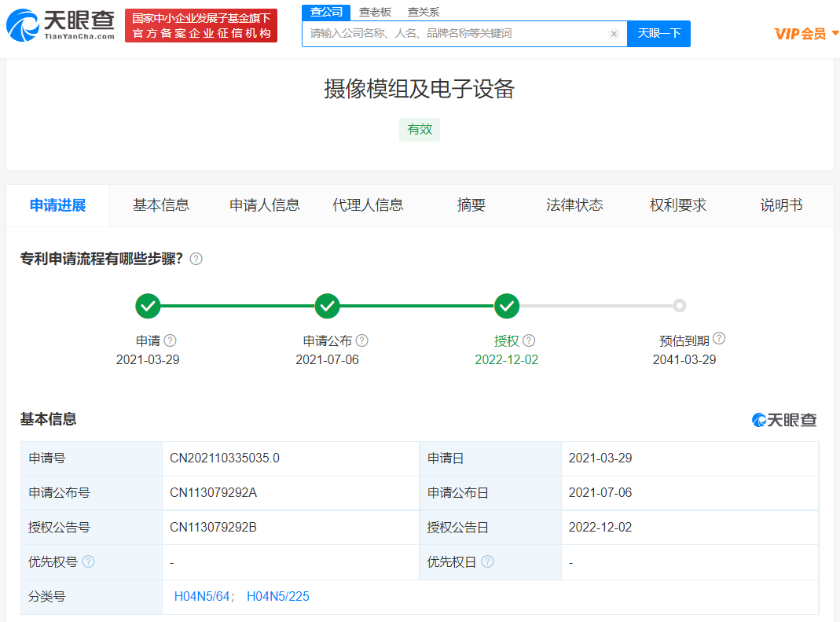This screenshot has height=622, width=840.
Task: Open the 权利要求 tab
Action: (678, 205)
